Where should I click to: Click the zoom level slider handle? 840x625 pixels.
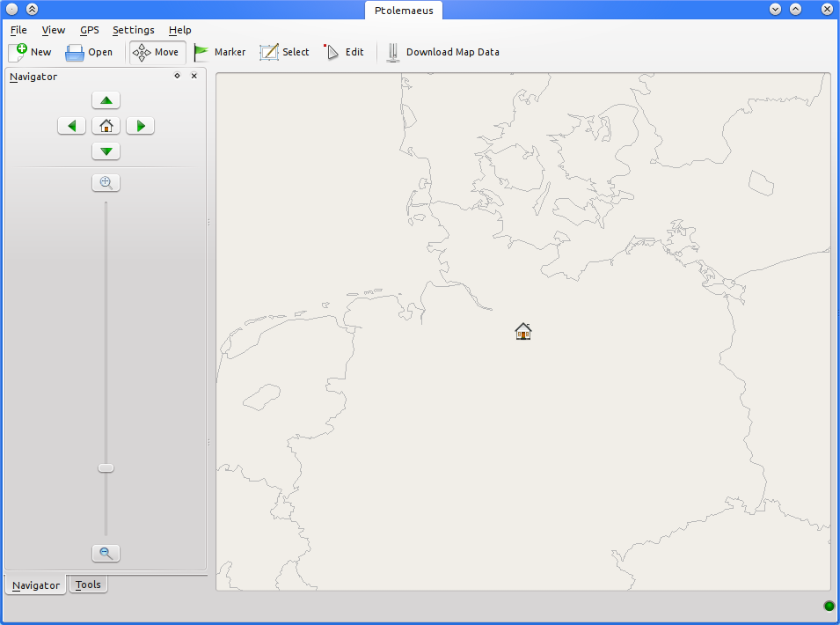click(106, 467)
